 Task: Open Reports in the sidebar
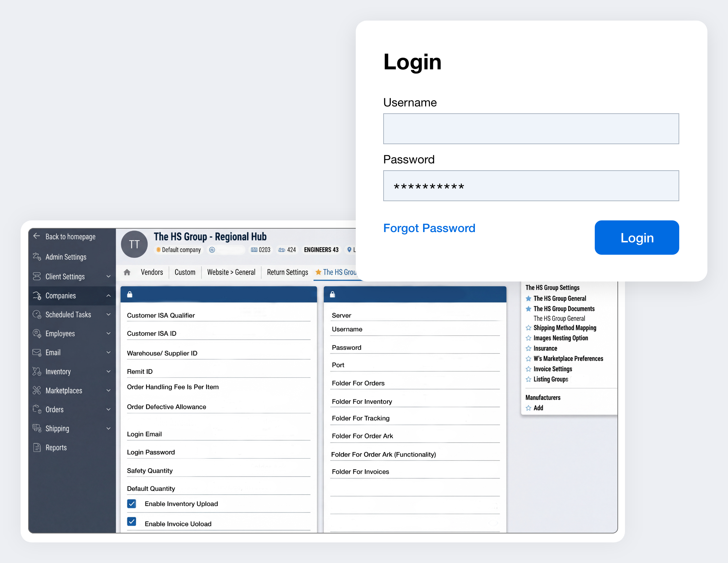tap(56, 447)
